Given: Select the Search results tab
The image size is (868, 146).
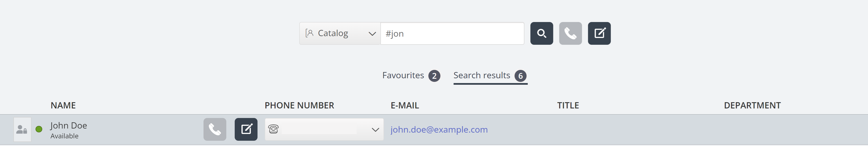Looking at the screenshot, I should pyautogui.click(x=482, y=75).
